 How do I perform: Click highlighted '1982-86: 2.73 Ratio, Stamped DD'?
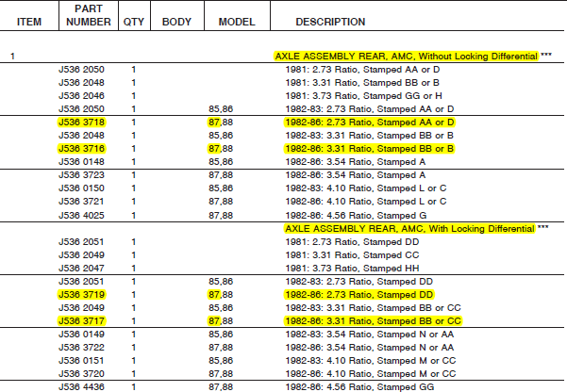[359, 294]
